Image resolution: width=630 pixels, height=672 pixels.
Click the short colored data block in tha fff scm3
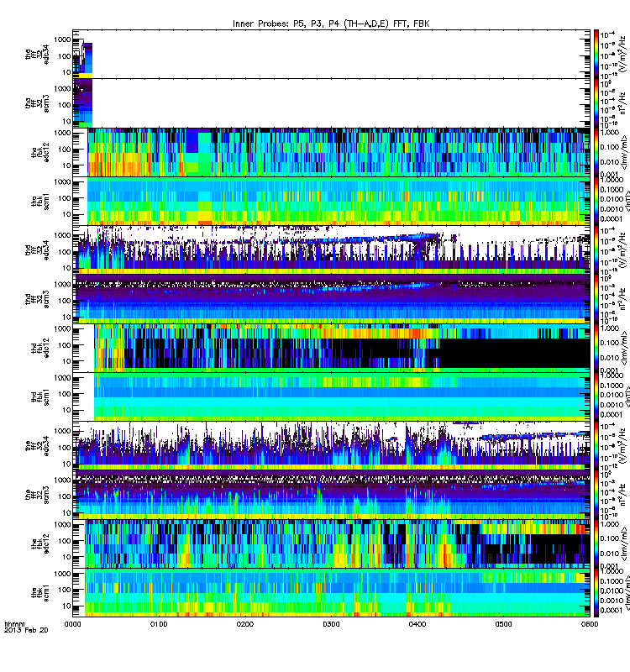(x=82, y=103)
